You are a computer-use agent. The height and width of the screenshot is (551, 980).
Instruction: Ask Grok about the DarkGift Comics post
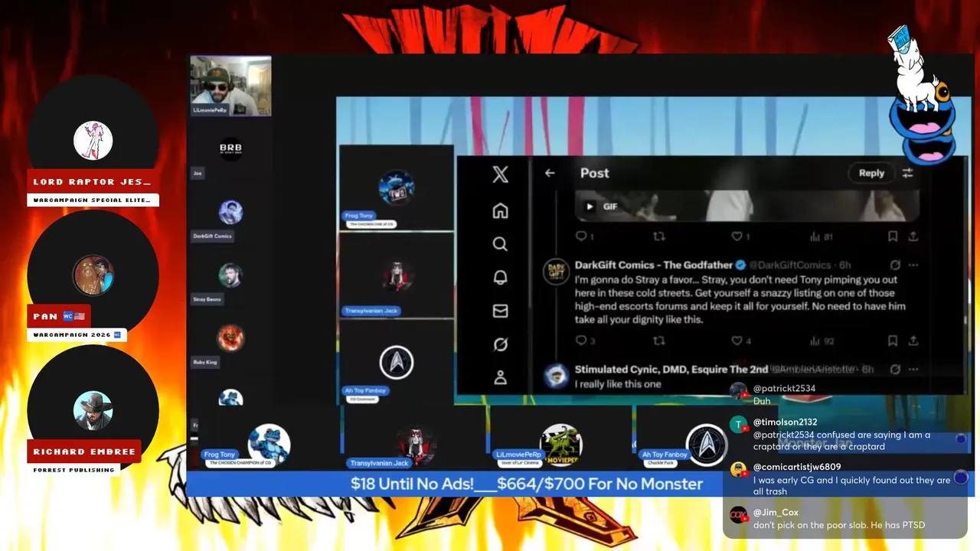coord(893,265)
